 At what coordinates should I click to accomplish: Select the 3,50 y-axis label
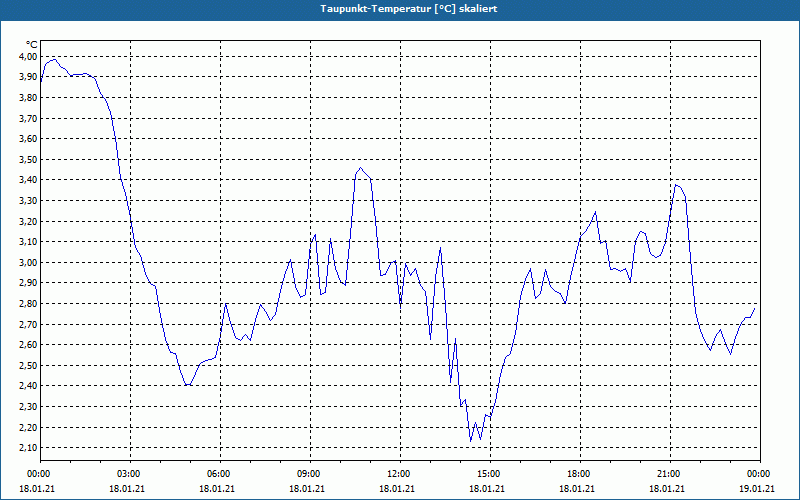pos(29,159)
